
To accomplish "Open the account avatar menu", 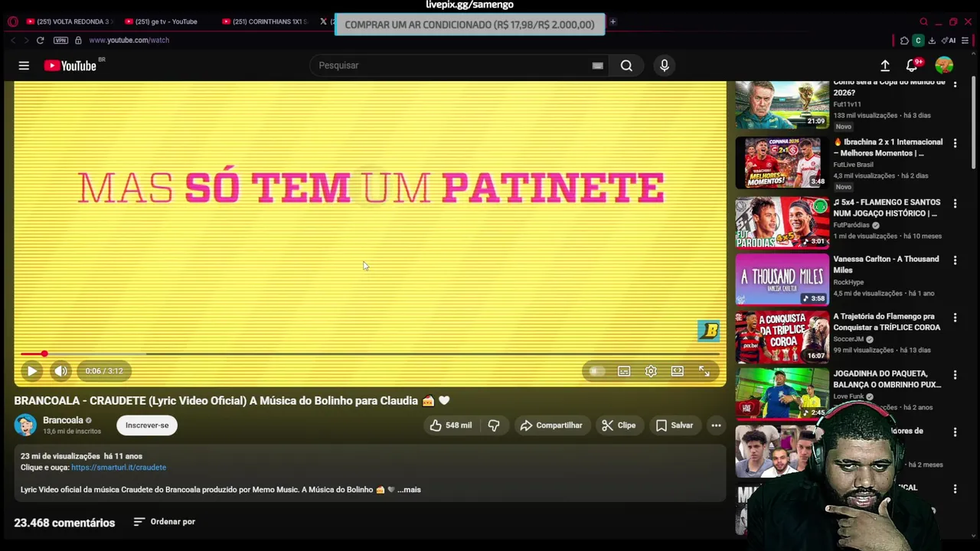I will [944, 66].
